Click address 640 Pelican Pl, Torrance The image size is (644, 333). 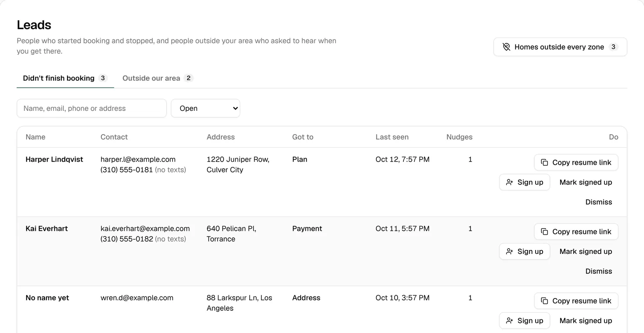[231, 234]
